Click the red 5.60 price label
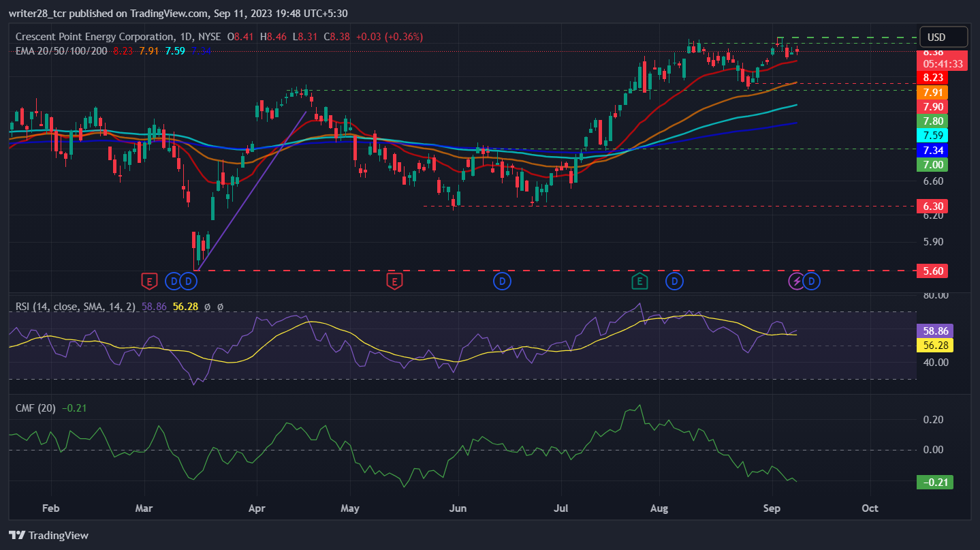This screenshot has height=550, width=980. click(x=932, y=271)
